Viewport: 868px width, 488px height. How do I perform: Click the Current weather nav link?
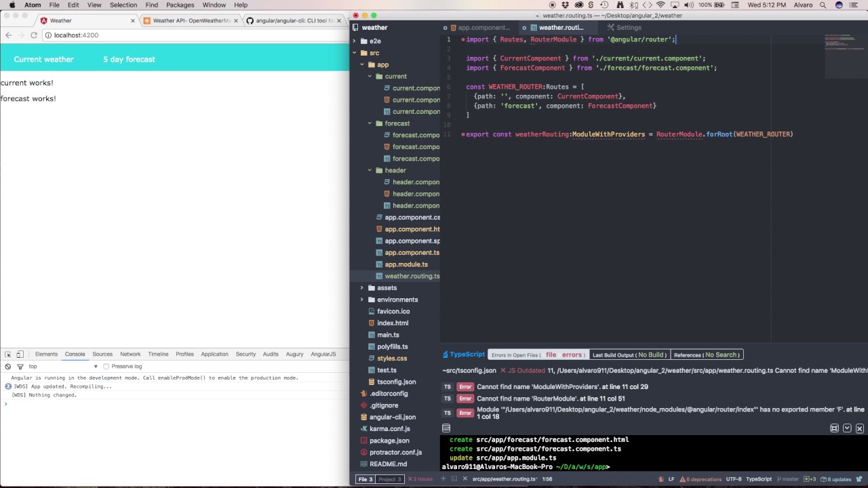coord(44,59)
